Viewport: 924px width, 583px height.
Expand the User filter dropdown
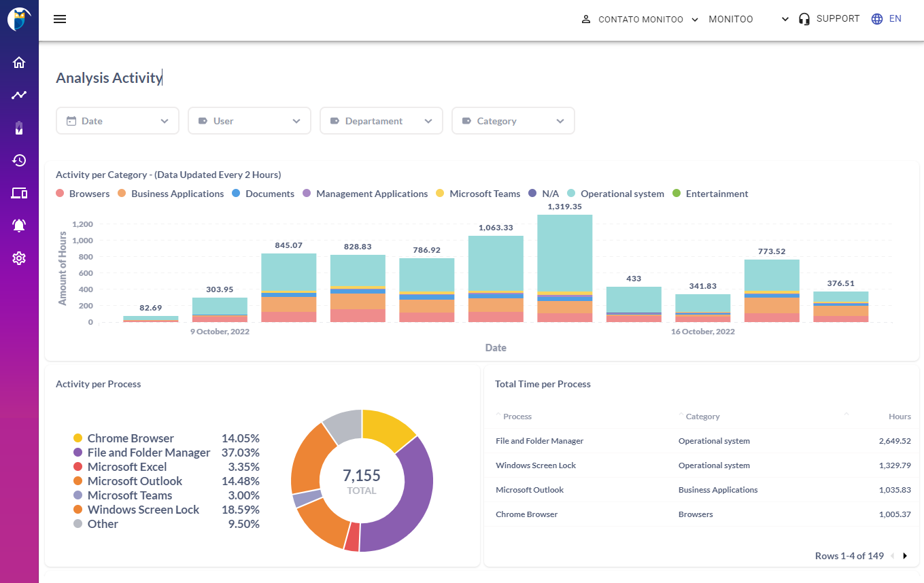click(x=249, y=120)
